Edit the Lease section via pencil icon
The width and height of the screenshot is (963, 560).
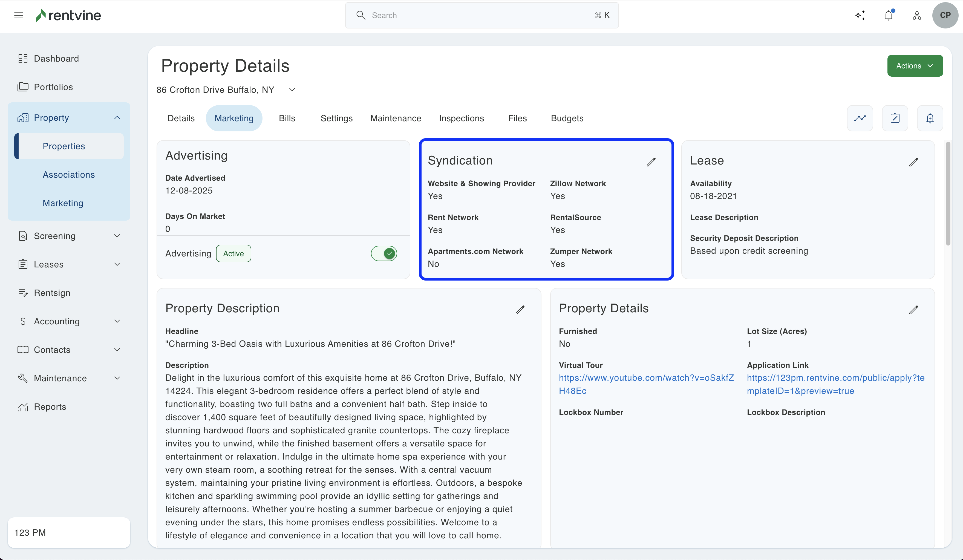[x=913, y=162]
